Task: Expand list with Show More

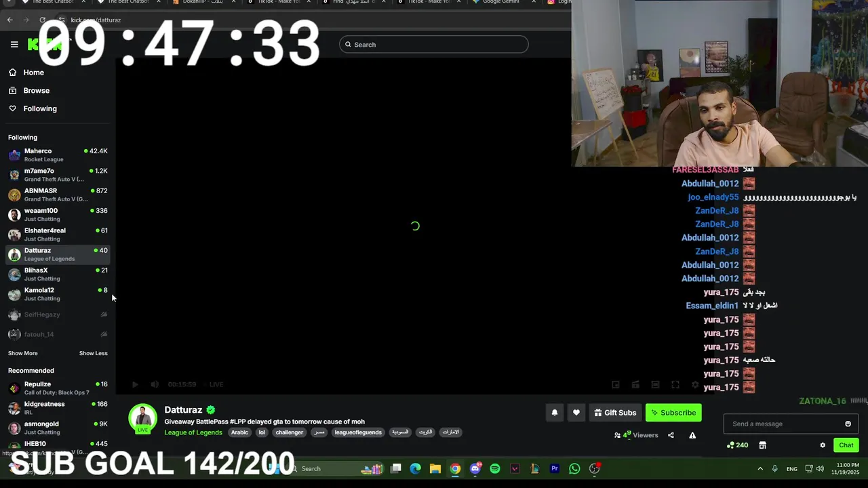Action: point(23,353)
